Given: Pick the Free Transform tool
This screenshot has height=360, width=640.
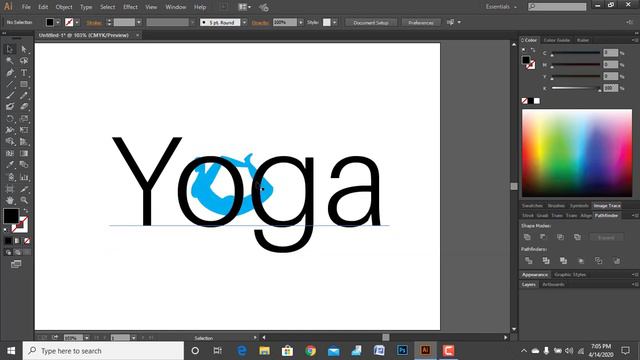Looking at the screenshot, I should pos(24,130).
